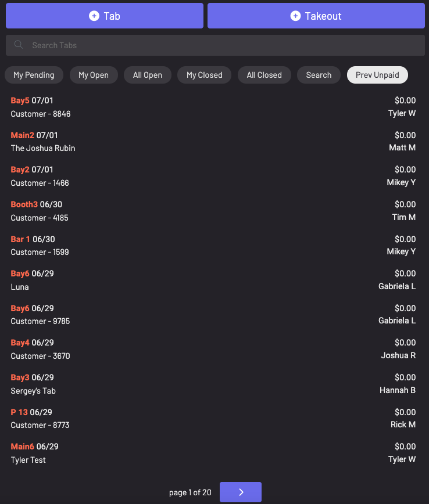The height and width of the screenshot is (504, 429).
Task: Select the Luna tab on Bay6
Action: pyautogui.click(x=213, y=280)
